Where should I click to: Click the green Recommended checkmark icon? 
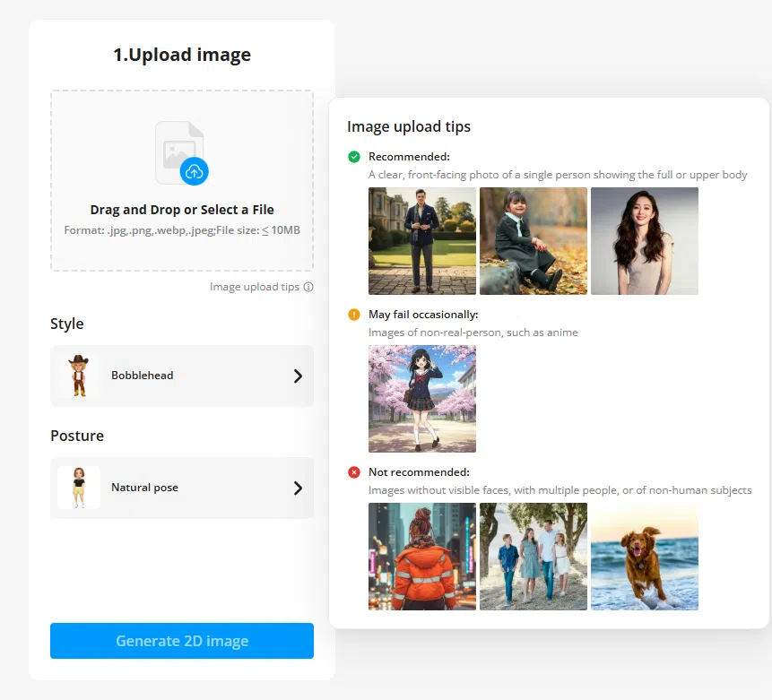click(x=354, y=157)
